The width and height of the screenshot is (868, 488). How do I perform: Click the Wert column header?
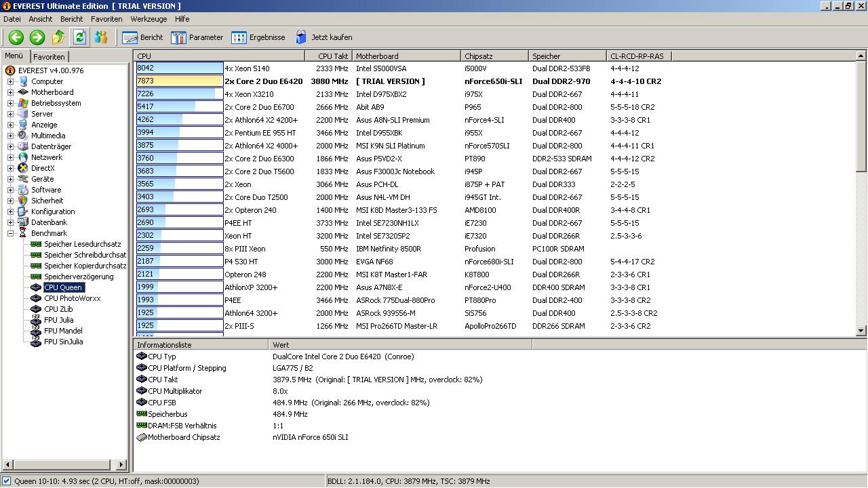[400, 345]
